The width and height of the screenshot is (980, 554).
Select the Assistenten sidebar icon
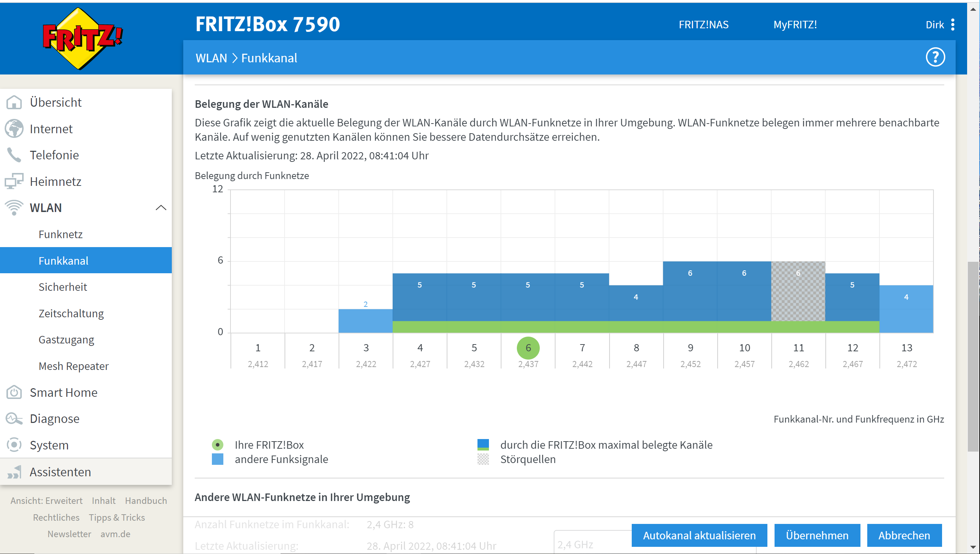coord(14,472)
